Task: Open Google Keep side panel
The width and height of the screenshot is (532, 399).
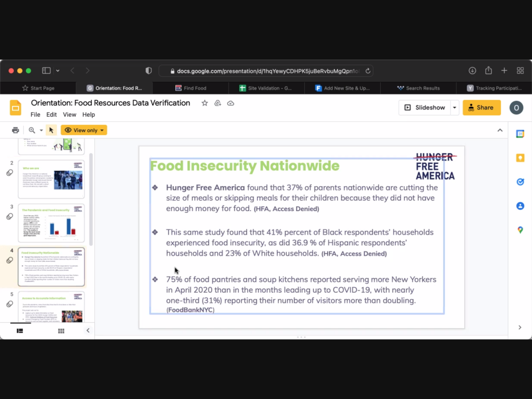Action: [x=520, y=158]
